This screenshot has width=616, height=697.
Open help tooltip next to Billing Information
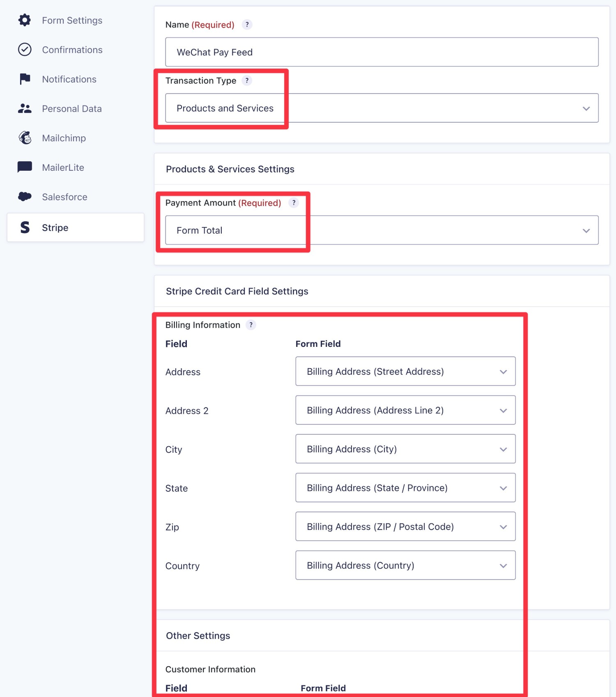(251, 325)
